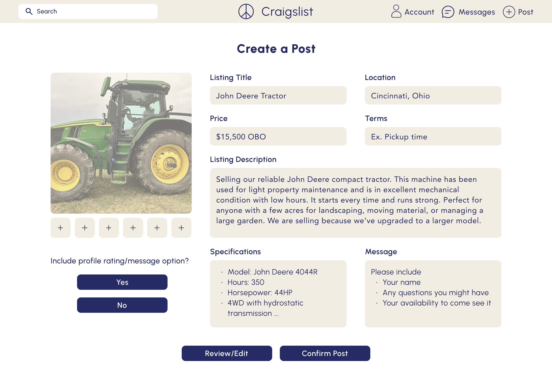The image size is (552, 392).
Task: Click the Confirm Post button
Action: [325, 353]
